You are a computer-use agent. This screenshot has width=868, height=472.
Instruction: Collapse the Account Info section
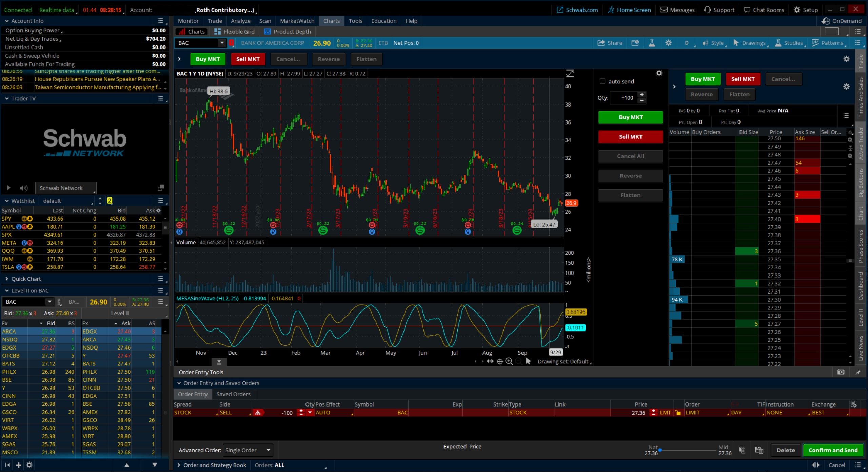[x=6, y=21]
